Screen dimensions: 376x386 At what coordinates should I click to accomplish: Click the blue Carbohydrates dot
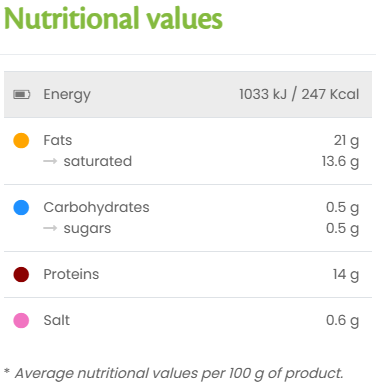click(21, 207)
